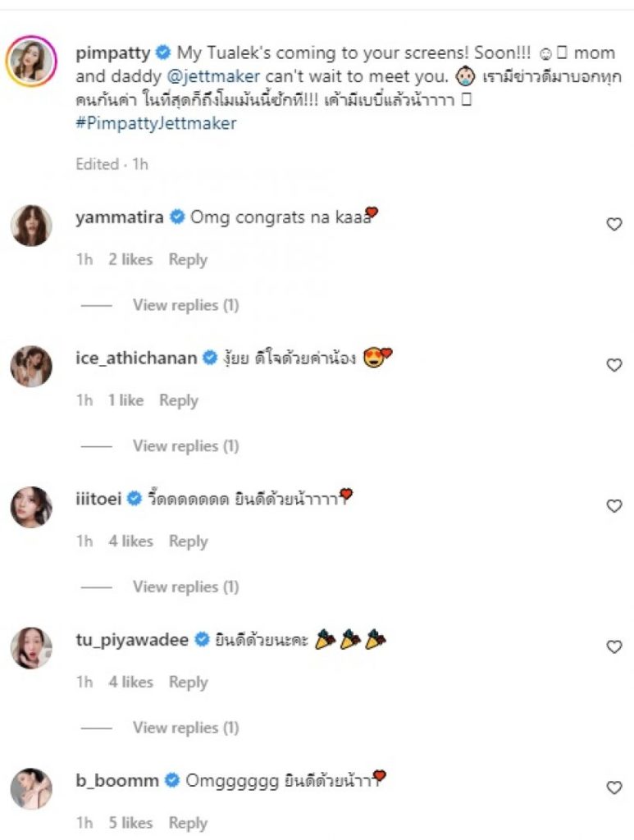This screenshot has width=634, height=840.
Task: Tap the heart on b_boomm's comment
Action: (x=614, y=787)
